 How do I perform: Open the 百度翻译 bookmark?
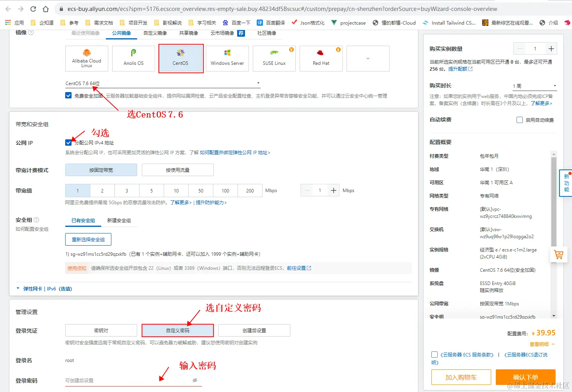(x=271, y=23)
